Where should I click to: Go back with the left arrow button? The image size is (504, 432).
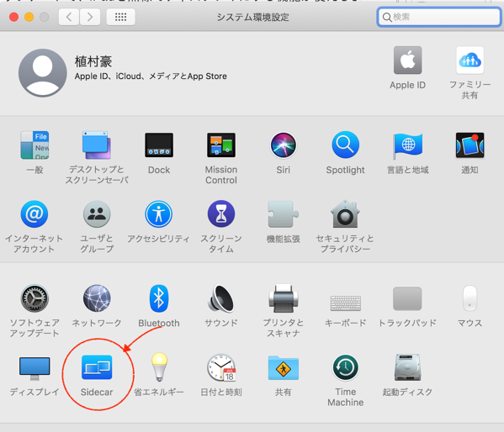click(x=69, y=17)
